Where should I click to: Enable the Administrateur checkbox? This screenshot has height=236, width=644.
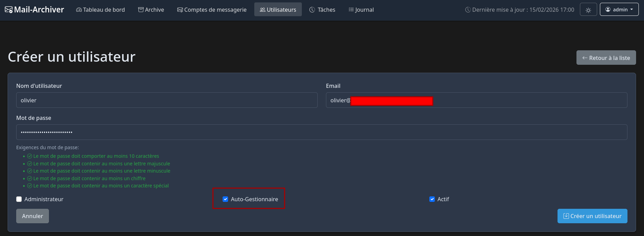[x=19, y=199]
